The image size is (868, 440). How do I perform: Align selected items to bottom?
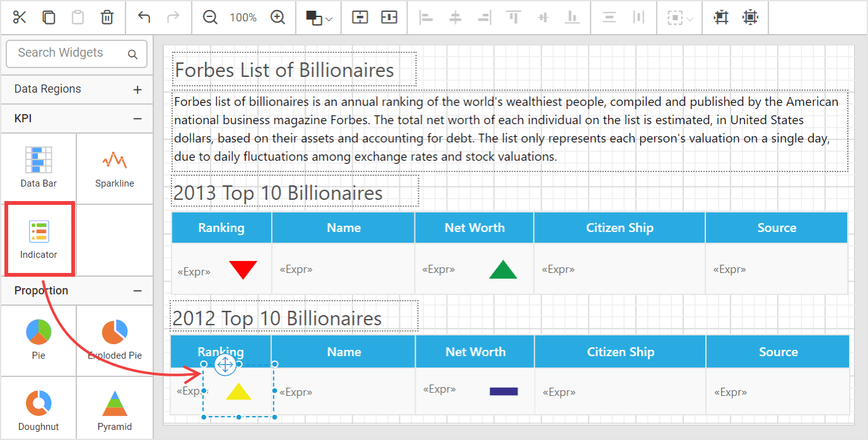(x=572, y=17)
